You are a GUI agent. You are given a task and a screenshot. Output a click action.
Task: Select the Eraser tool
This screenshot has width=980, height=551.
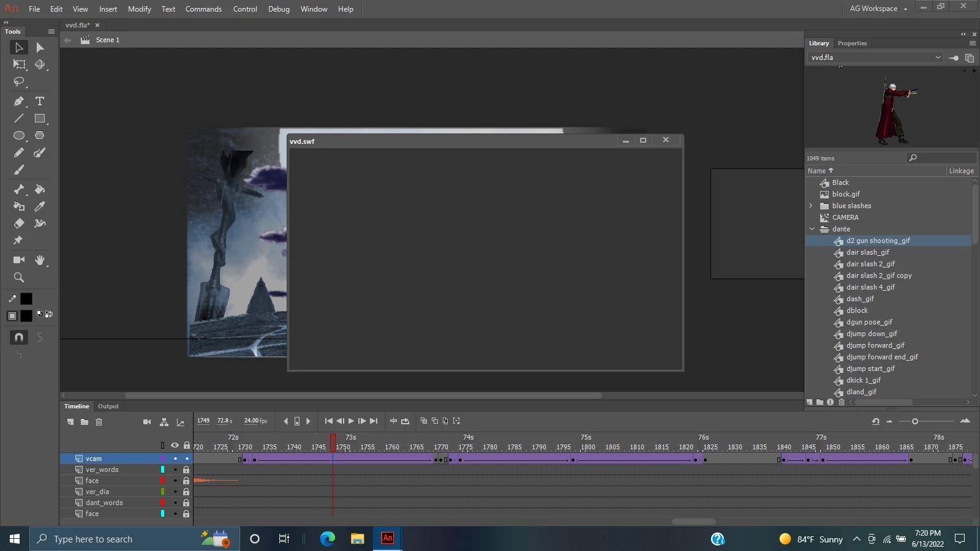[x=19, y=223]
